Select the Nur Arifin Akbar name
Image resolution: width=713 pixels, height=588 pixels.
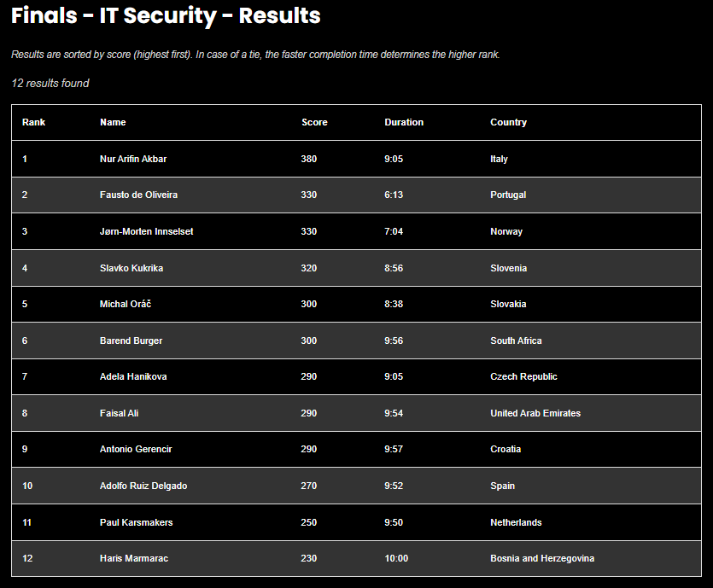point(133,159)
